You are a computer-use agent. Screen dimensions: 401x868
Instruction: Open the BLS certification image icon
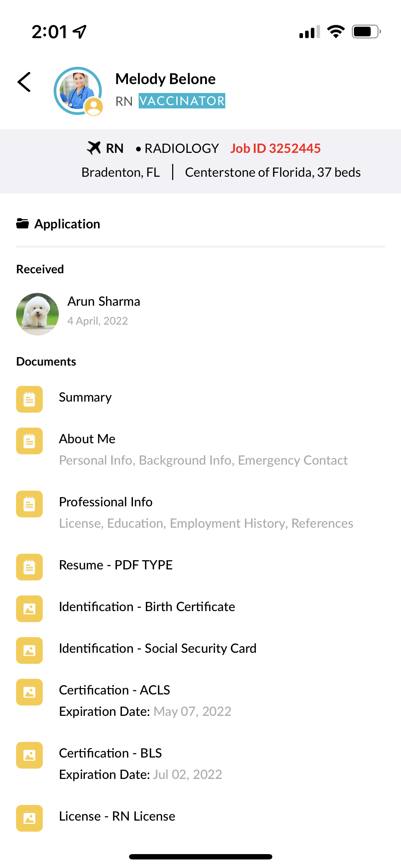[x=29, y=755]
